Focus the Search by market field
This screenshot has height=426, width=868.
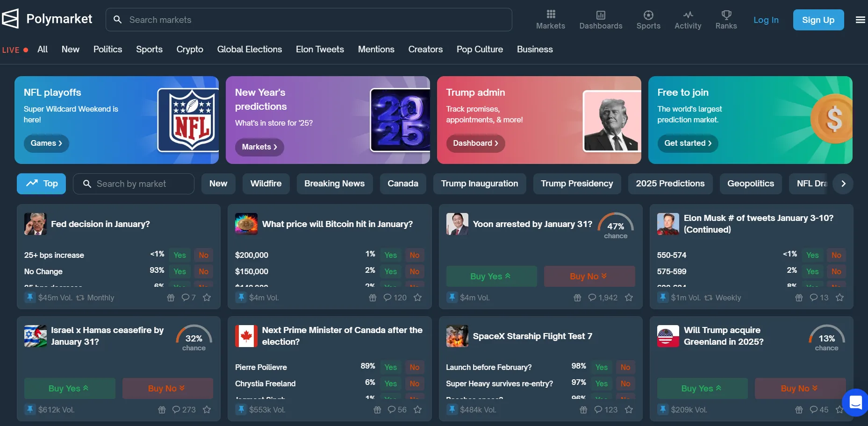134,184
